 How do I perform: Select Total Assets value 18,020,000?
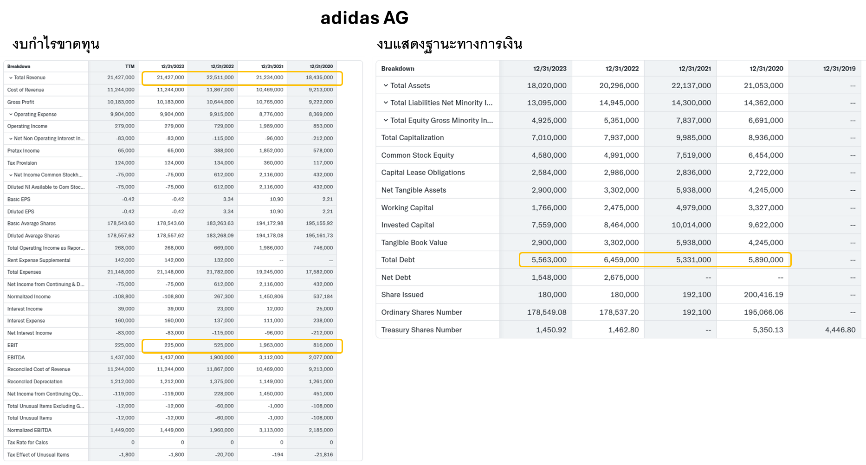click(x=547, y=86)
